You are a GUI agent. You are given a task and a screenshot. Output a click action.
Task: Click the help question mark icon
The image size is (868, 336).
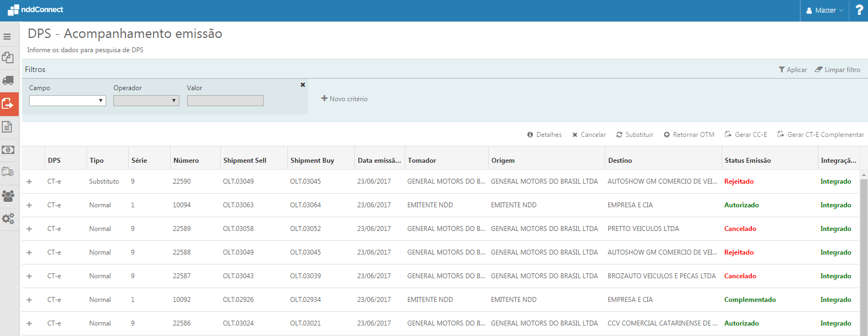pos(859,10)
